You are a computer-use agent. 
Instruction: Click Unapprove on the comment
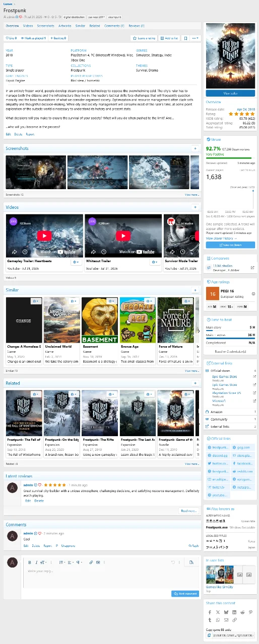[x=68, y=546]
